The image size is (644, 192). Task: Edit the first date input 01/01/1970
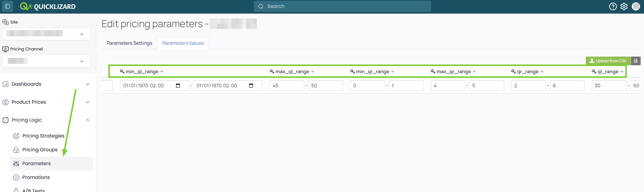point(154,86)
